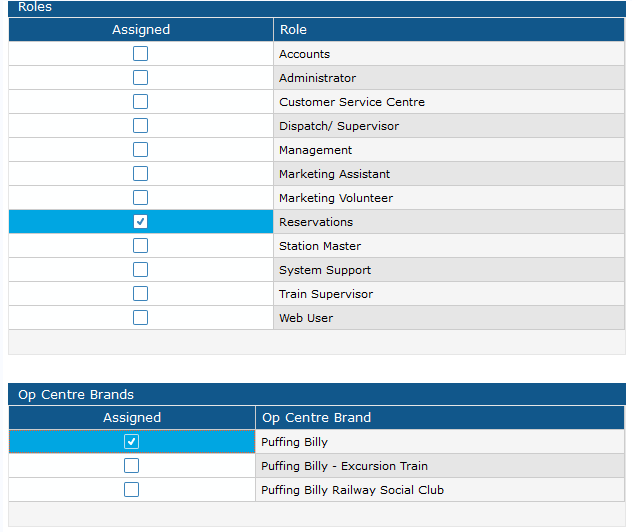Tick the Accounts role checkbox
Image resolution: width=632 pixels, height=532 pixels.
(140, 54)
